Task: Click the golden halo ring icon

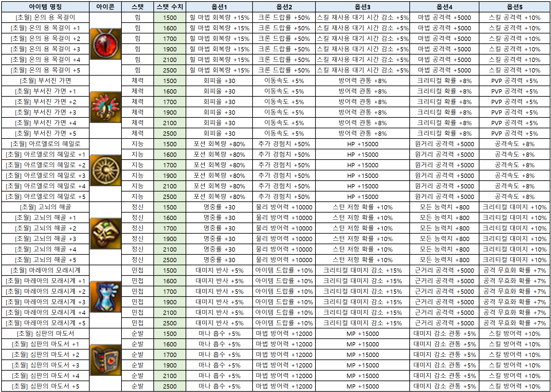Action: tap(105, 170)
